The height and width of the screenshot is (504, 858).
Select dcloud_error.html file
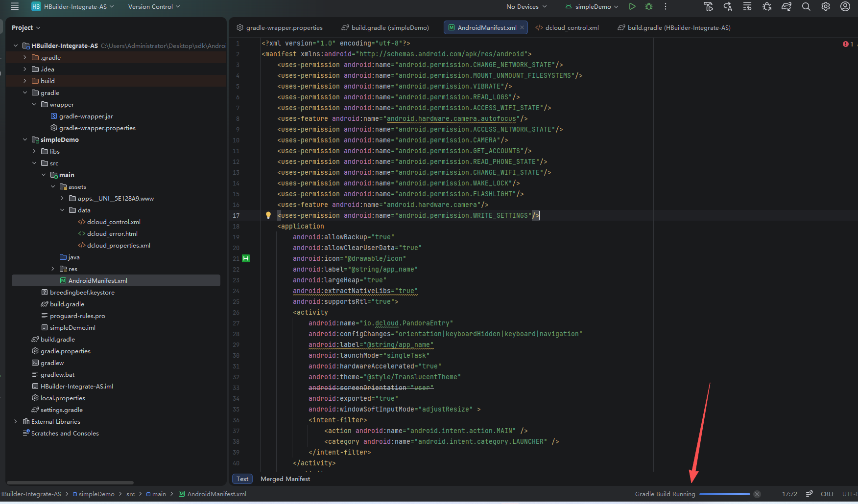[108, 233]
